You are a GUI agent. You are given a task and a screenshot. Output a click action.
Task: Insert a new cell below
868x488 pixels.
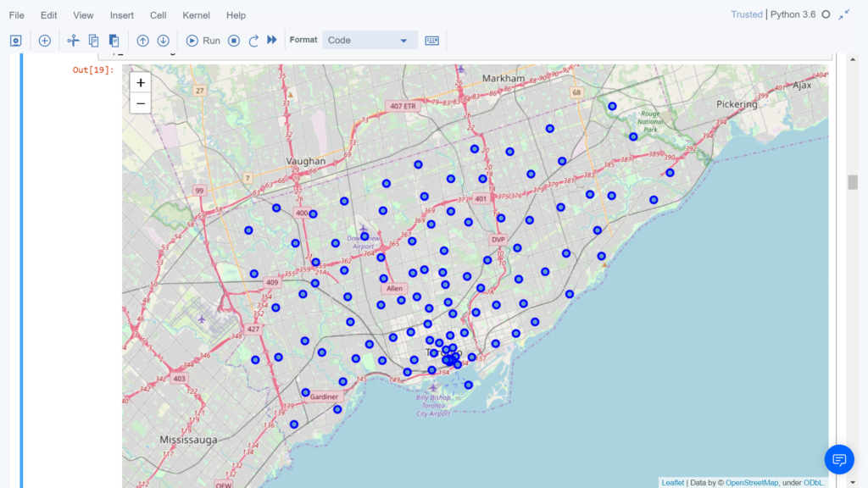coord(43,40)
